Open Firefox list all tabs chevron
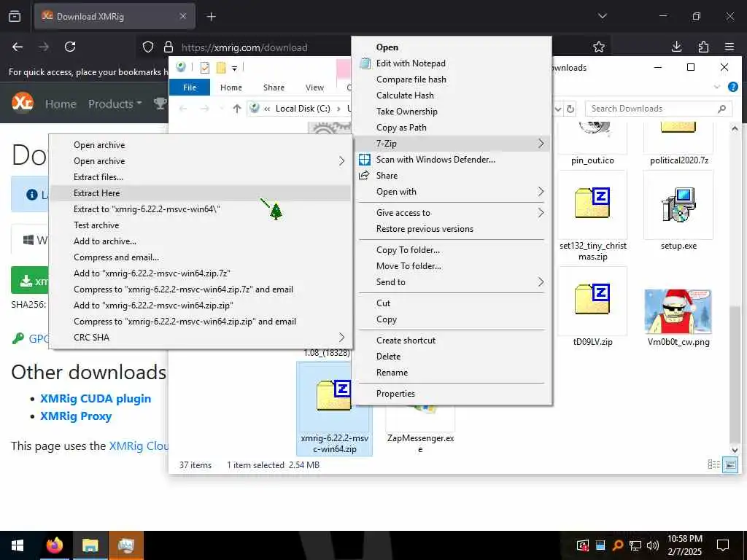Viewport: 747px width, 560px height. point(602,16)
